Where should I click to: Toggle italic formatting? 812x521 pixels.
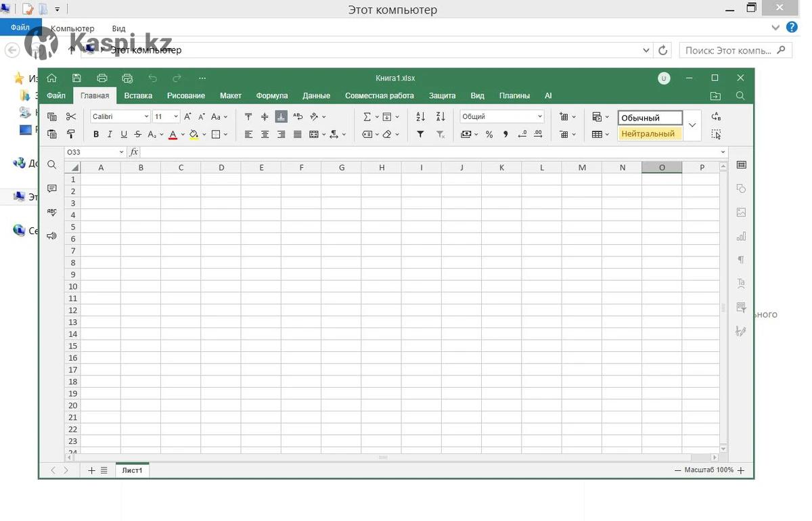point(110,135)
